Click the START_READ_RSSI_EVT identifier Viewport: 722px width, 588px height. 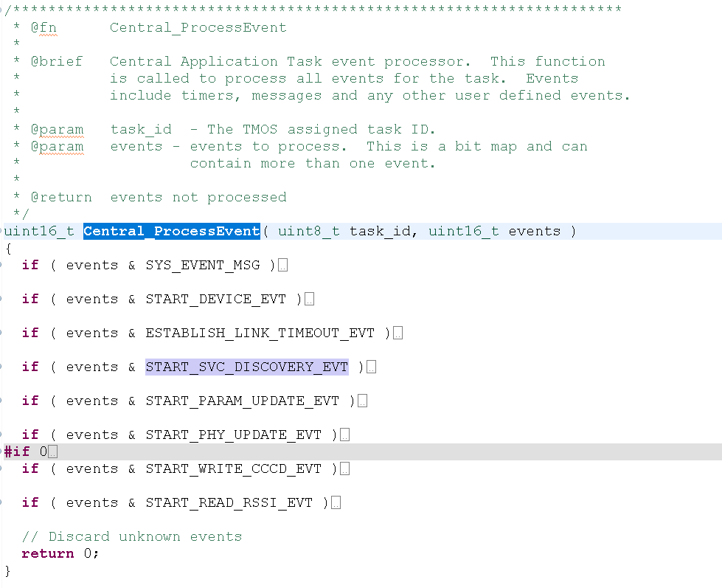click(x=229, y=503)
